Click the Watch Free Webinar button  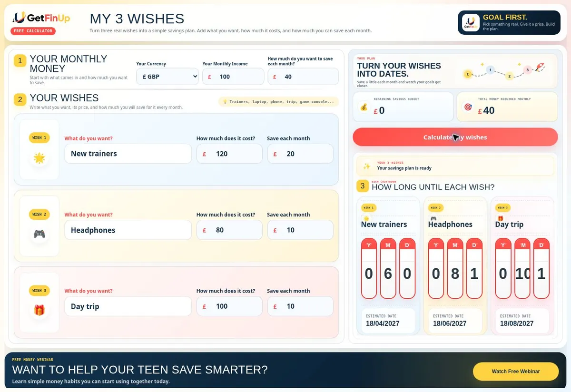point(516,371)
